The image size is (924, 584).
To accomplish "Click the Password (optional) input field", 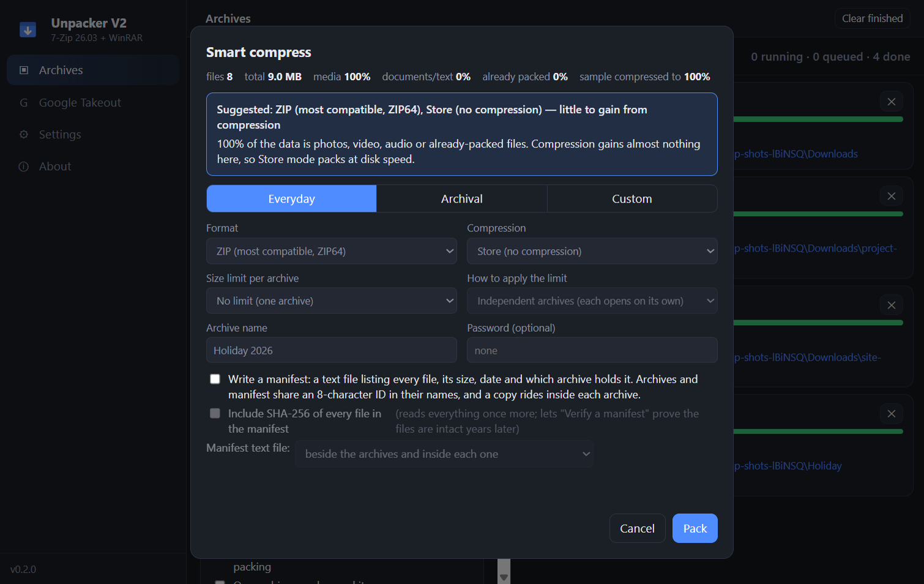I will click(x=592, y=350).
